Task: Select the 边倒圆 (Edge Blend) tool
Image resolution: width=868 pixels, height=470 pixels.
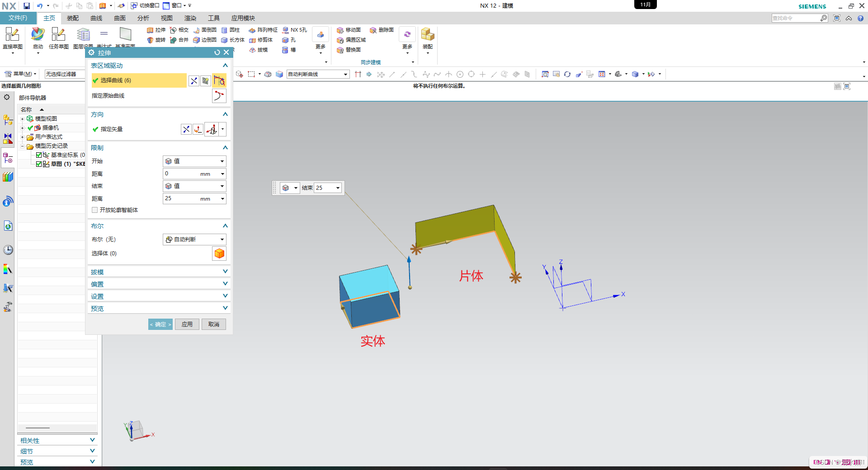Action: (x=205, y=40)
